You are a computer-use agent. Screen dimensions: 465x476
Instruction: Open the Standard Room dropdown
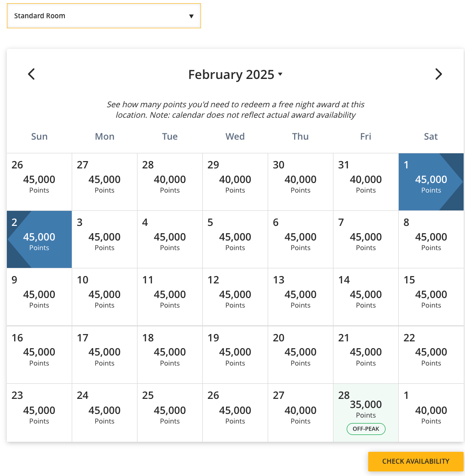104,16
